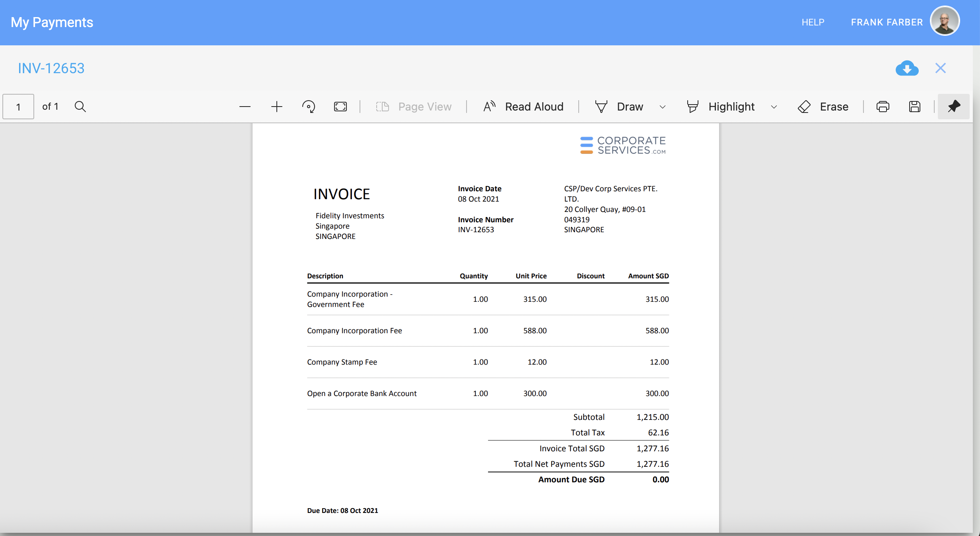Close the INV-12653 invoice view
Viewport: 980px width, 536px height.
tap(940, 67)
